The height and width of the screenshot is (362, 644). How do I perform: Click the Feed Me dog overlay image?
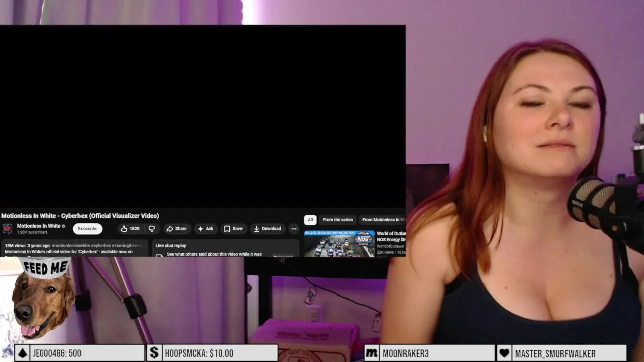pyautogui.click(x=43, y=299)
